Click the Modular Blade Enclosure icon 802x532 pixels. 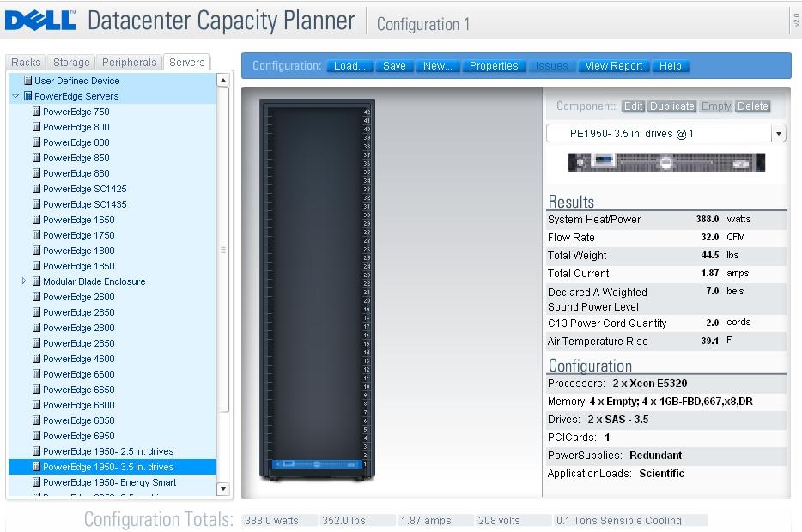click(x=36, y=281)
